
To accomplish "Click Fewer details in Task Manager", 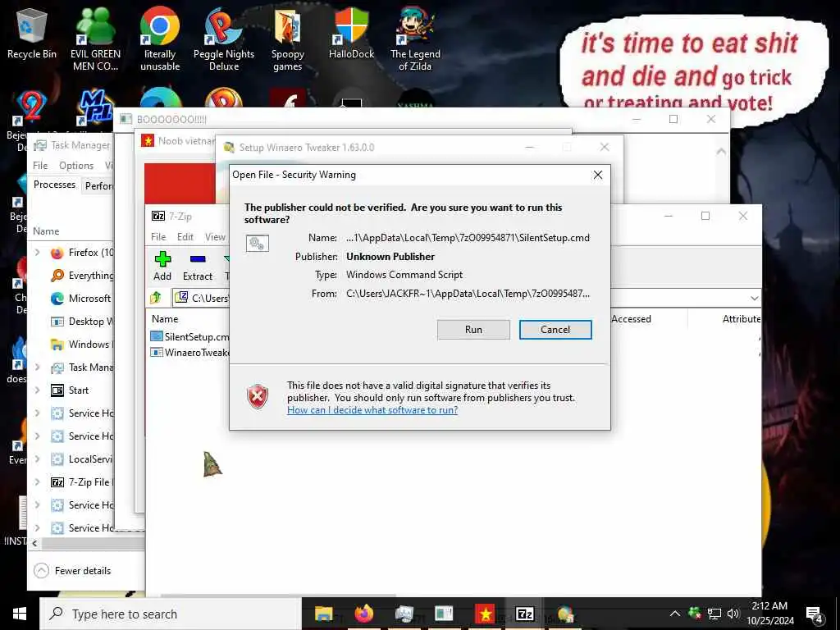I will (72, 571).
